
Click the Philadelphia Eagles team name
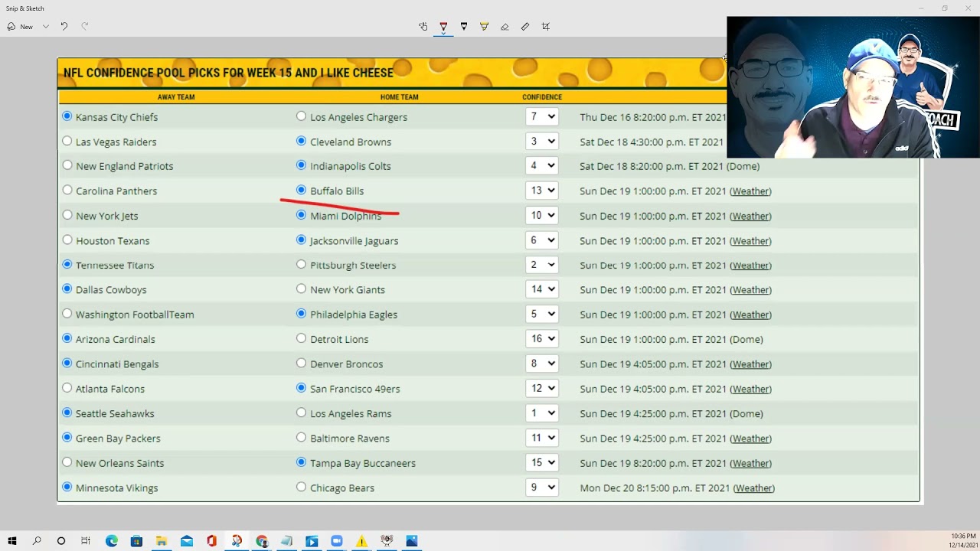(x=354, y=315)
